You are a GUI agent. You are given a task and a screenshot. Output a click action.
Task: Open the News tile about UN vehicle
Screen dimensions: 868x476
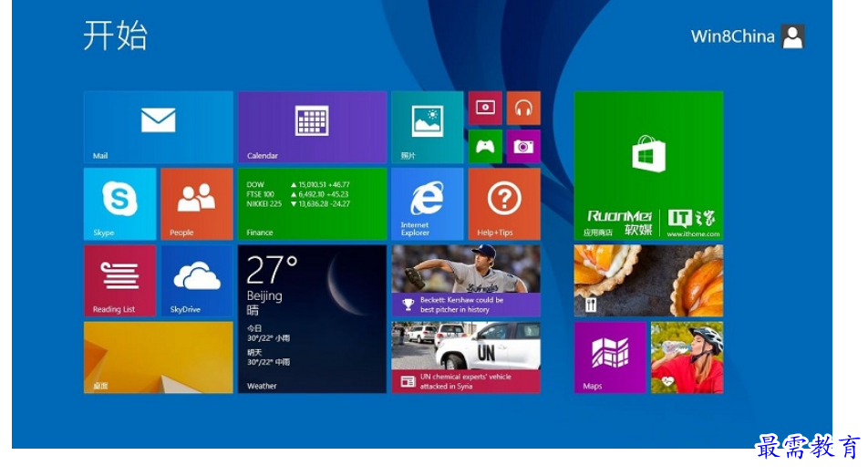pos(466,357)
